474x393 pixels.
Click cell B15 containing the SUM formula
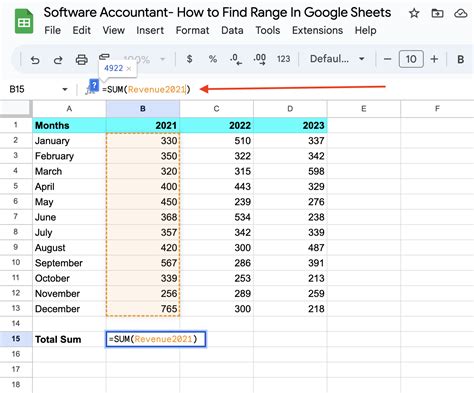click(156, 339)
